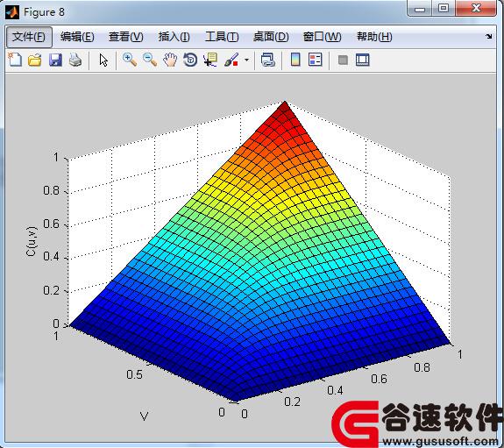Image resolution: width=504 pixels, height=448 pixels.
Task: Select the Edit Plot arrow tool
Action: pos(103,60)
